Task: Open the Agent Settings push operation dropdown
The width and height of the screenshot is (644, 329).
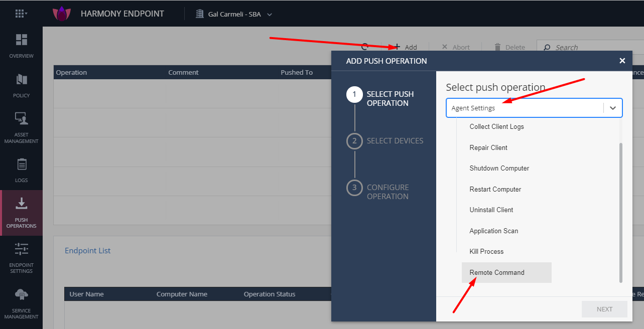Action: tap(534, 108)
